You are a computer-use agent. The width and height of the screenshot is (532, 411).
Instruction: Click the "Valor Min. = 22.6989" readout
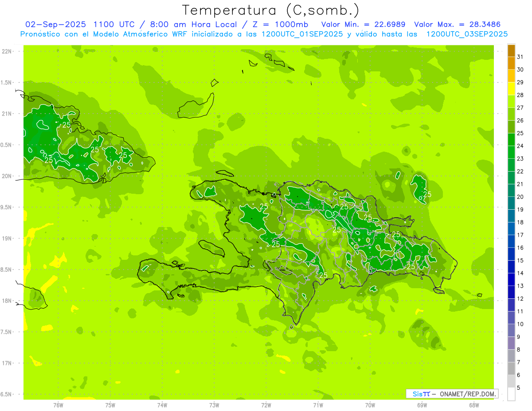tap(364, 24)
